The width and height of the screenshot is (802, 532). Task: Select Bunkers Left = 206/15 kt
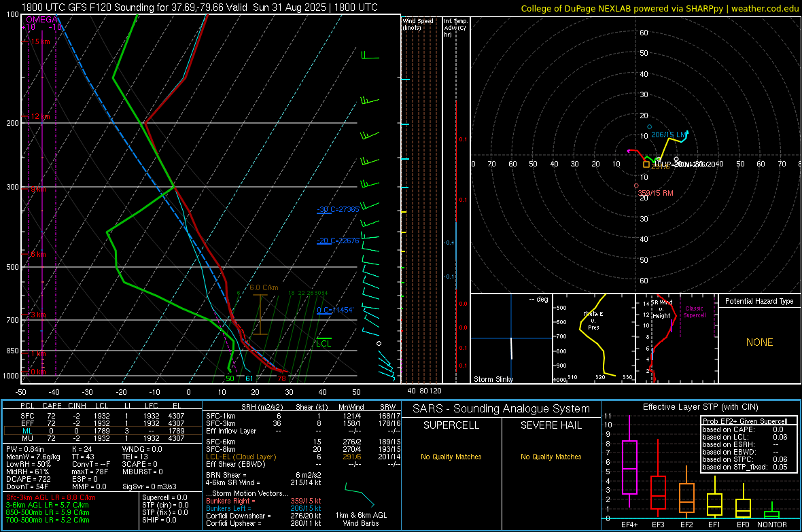pos(264,508)
